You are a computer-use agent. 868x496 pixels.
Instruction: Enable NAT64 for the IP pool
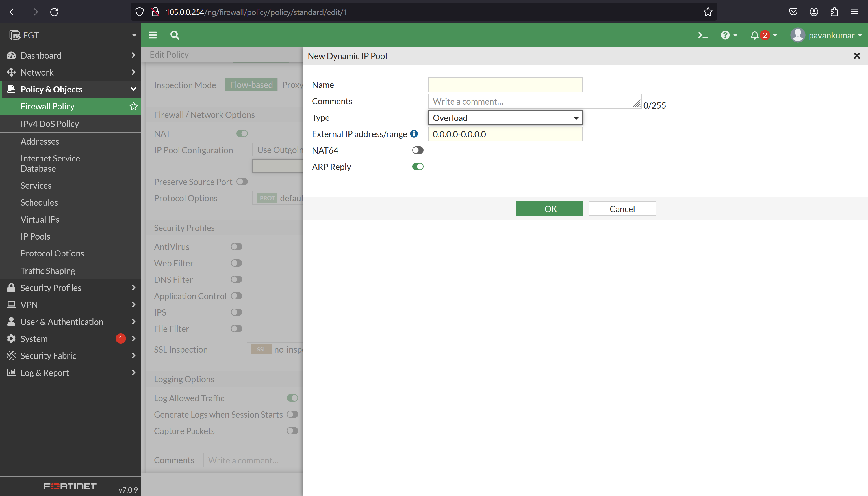pos(417,150)
